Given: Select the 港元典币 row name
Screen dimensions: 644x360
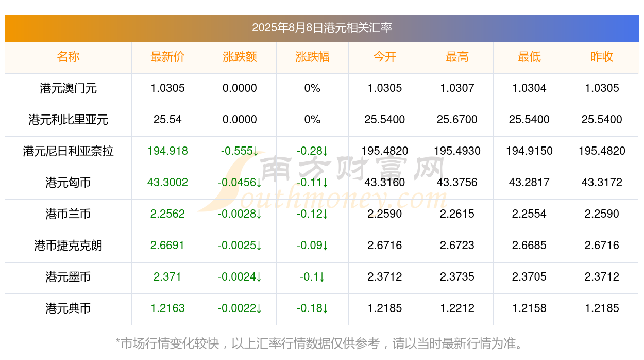Looking at the screenshot, I should point(68,308).
